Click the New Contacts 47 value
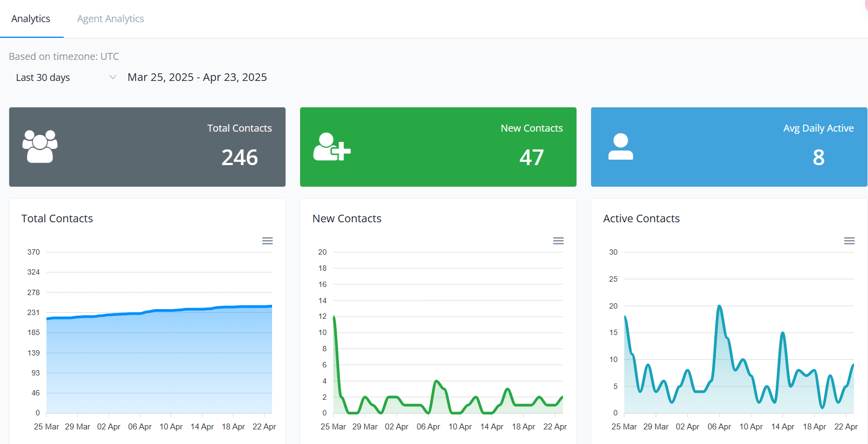 tap(531, 158)
